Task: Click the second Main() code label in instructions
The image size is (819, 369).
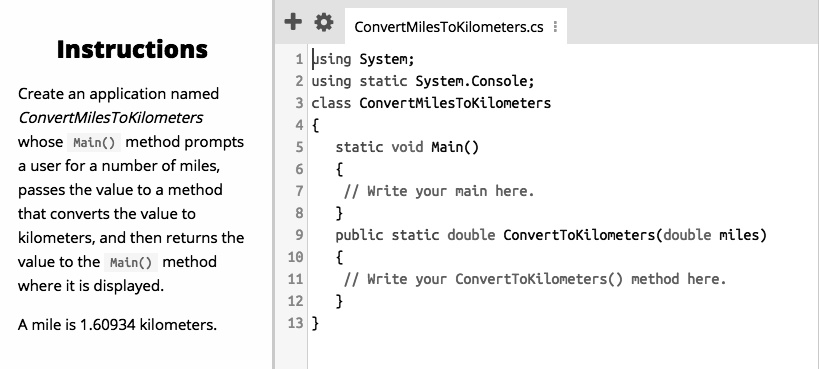Action: [x=131, y=262]
